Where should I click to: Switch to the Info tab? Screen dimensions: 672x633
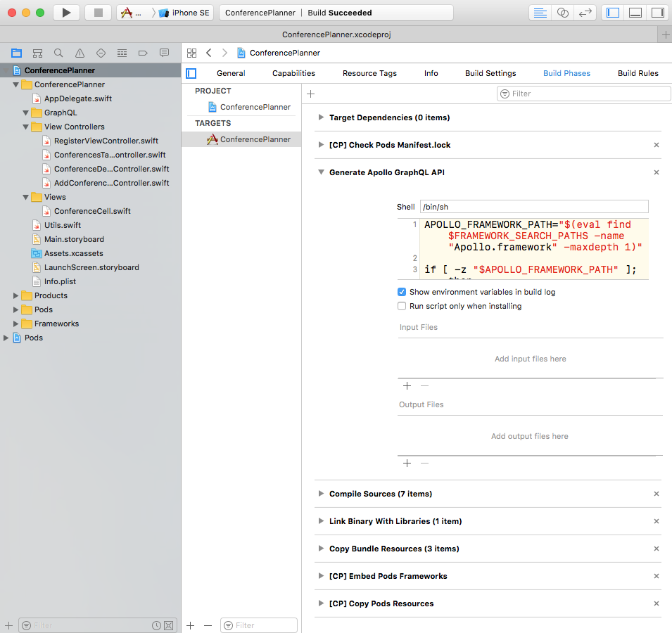431,73
